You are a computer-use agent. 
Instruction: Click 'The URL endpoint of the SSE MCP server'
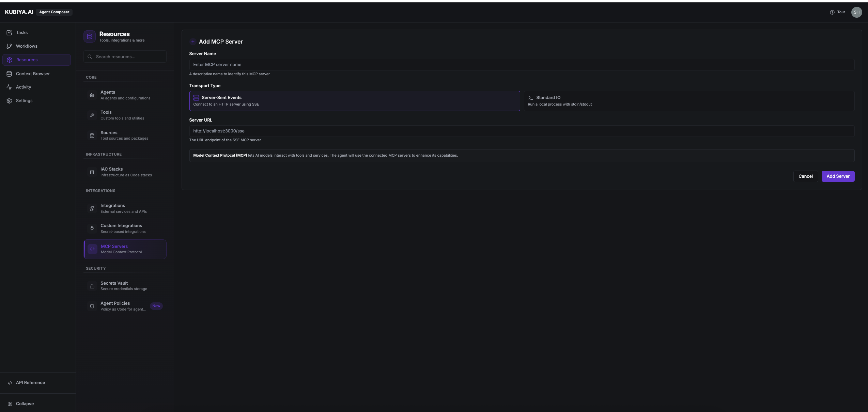pos(225,140)
